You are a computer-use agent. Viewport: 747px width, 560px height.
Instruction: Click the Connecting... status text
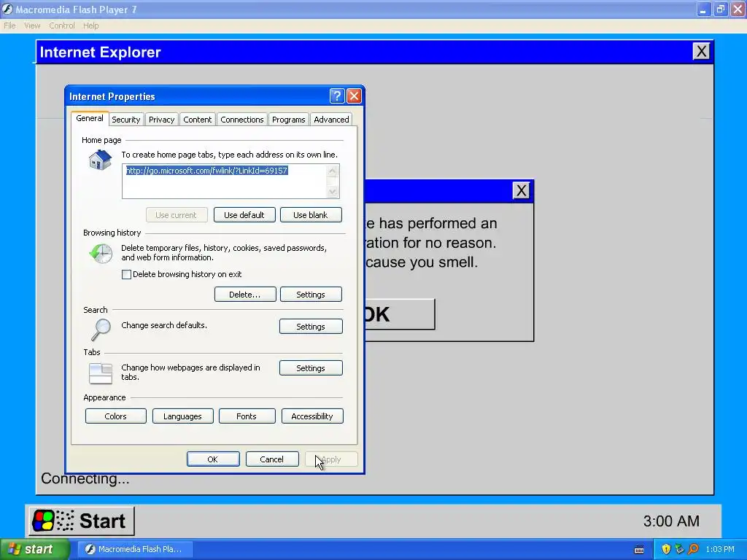pyautogui.click(x=85, y=478)
